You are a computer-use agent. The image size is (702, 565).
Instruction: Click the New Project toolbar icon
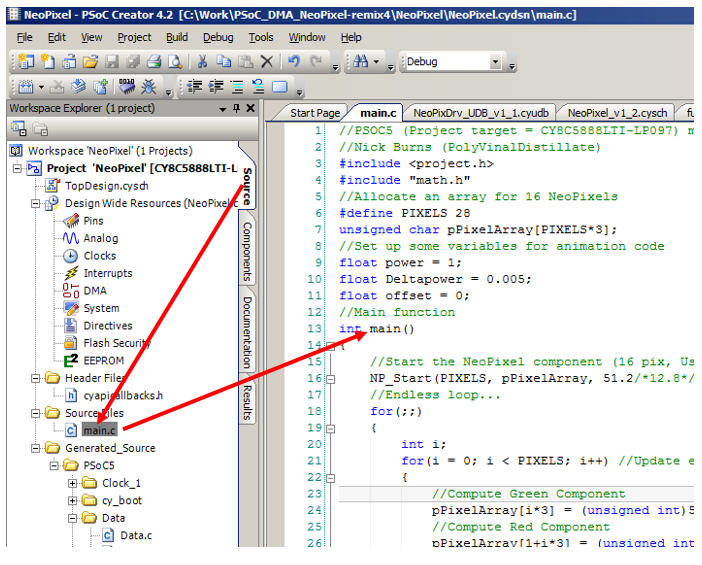point(26,61)
